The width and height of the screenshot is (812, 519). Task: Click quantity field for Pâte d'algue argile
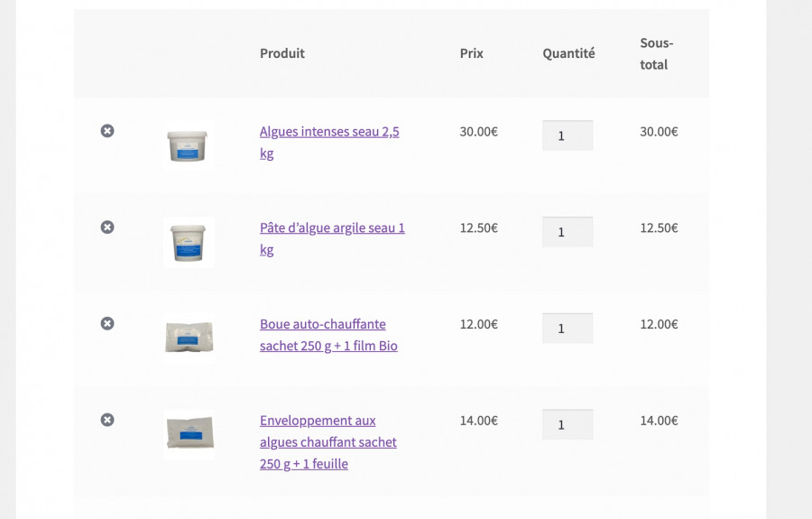pos(567,232)
